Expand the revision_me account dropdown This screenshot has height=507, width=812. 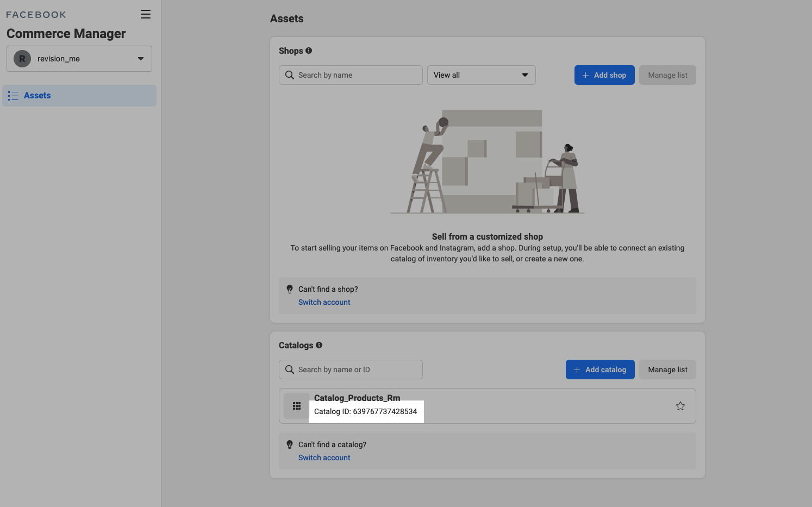tap(140, 59)
